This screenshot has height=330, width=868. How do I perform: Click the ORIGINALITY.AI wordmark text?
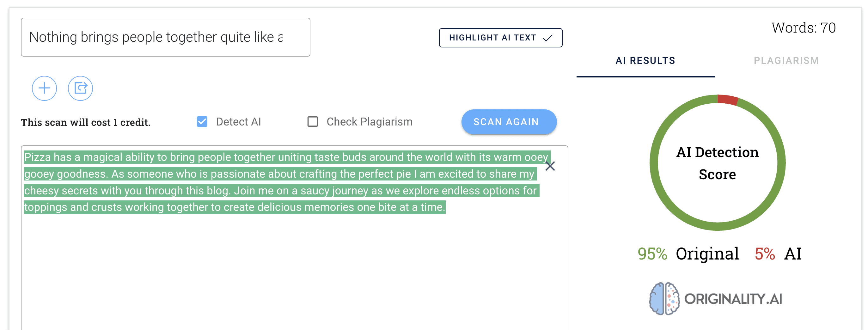(x=733, y=299)
